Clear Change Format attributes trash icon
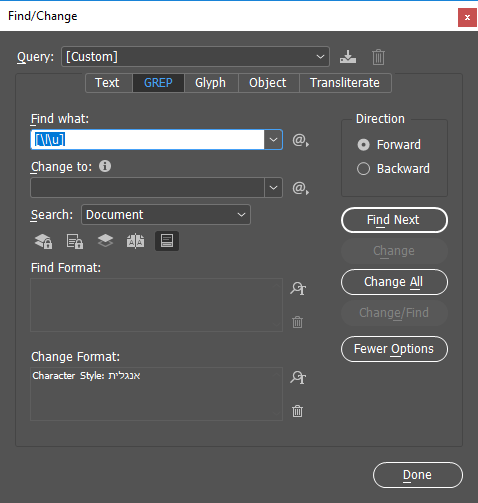 (297, 411)
